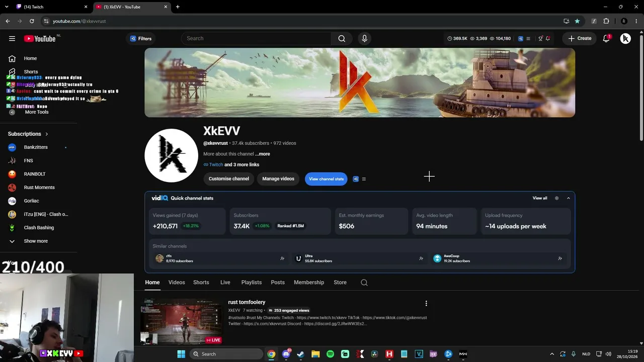Image resolution: width=644 pixels, height=362 pixels.
Task: Expand channel description with ...more
Action: (x=262, y=154)
